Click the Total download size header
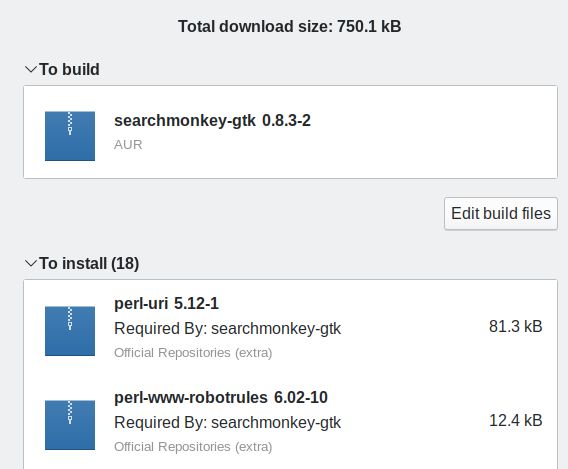The height and width of the screenshot is (469, 568). point(289,26)
